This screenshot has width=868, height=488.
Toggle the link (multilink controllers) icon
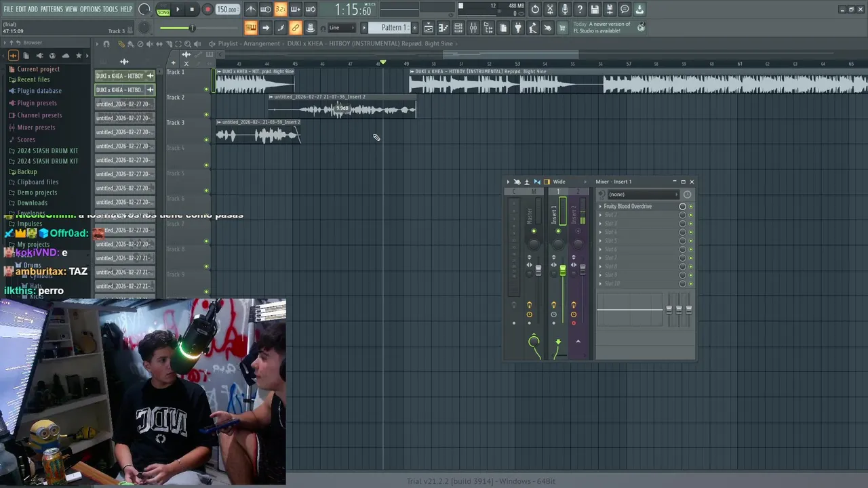point(296,28)
